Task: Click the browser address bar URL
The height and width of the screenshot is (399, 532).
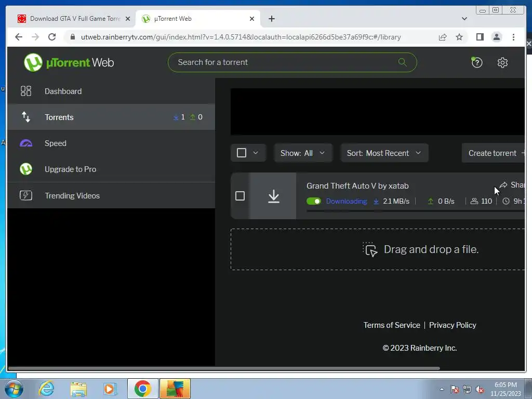Action: click(241, 37)
